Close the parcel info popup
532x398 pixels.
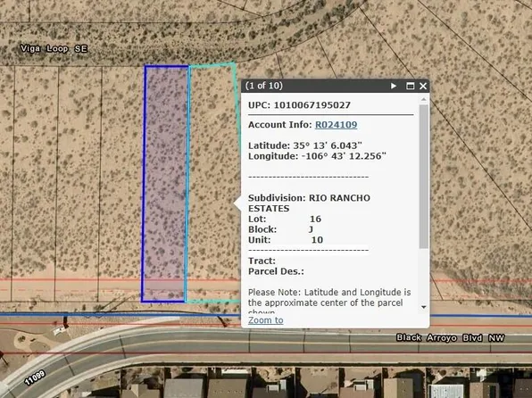(423, 86)
